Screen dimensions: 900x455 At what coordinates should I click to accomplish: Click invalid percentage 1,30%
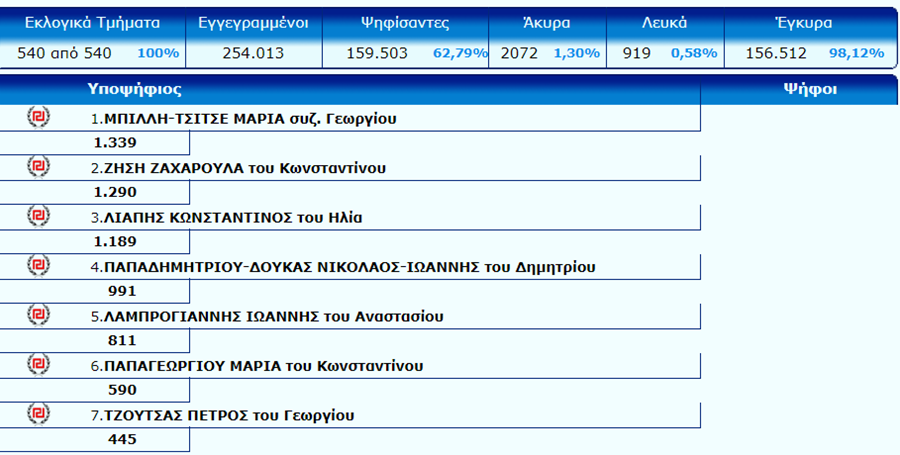[577, 54]
